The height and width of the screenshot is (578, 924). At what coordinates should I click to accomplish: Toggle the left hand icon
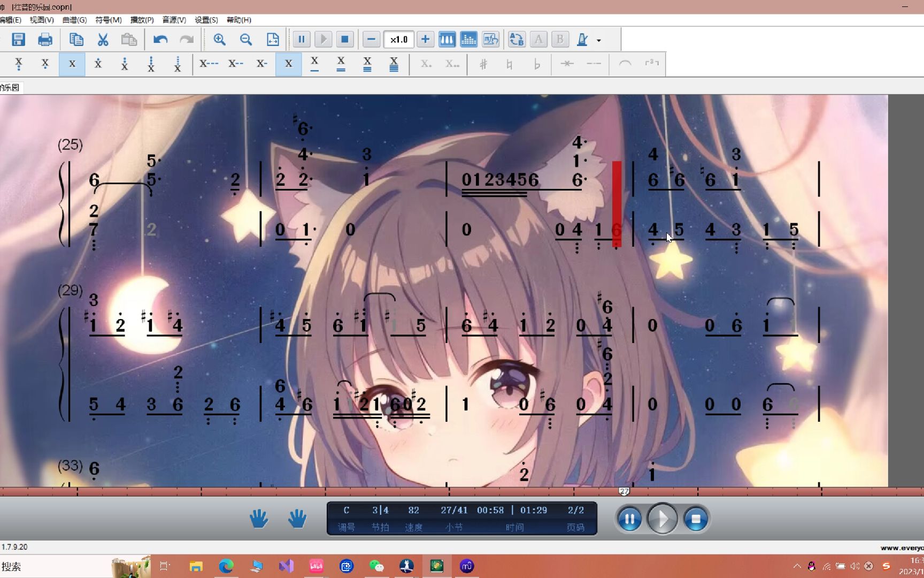click(x=259, y=519)
